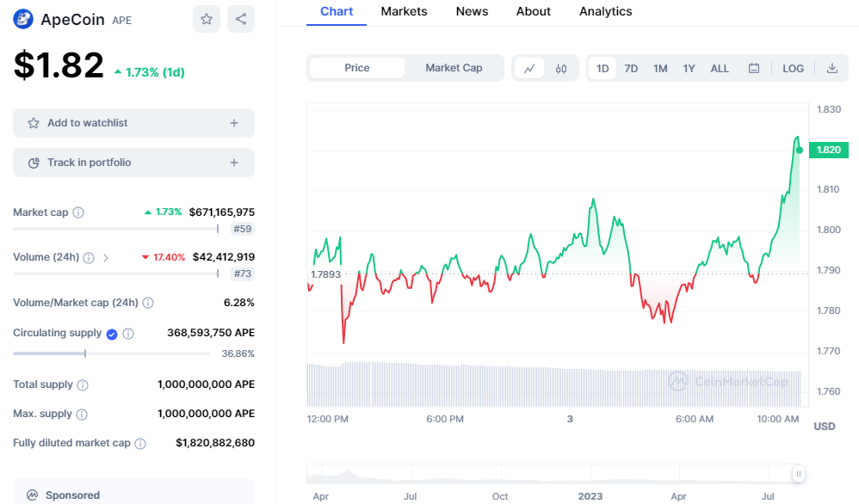Set chart range to 1Y

point(689,69)
